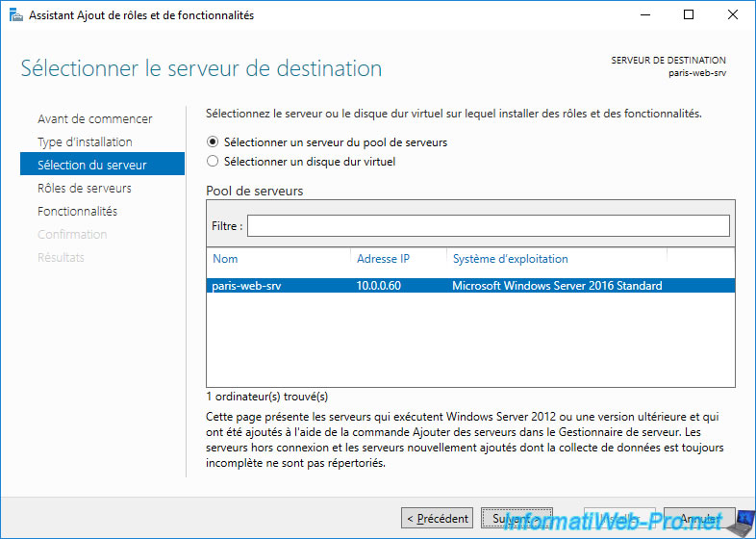Select the paris-web-srv server row
This screenshot has width=756, height=539.
point(470,285)
